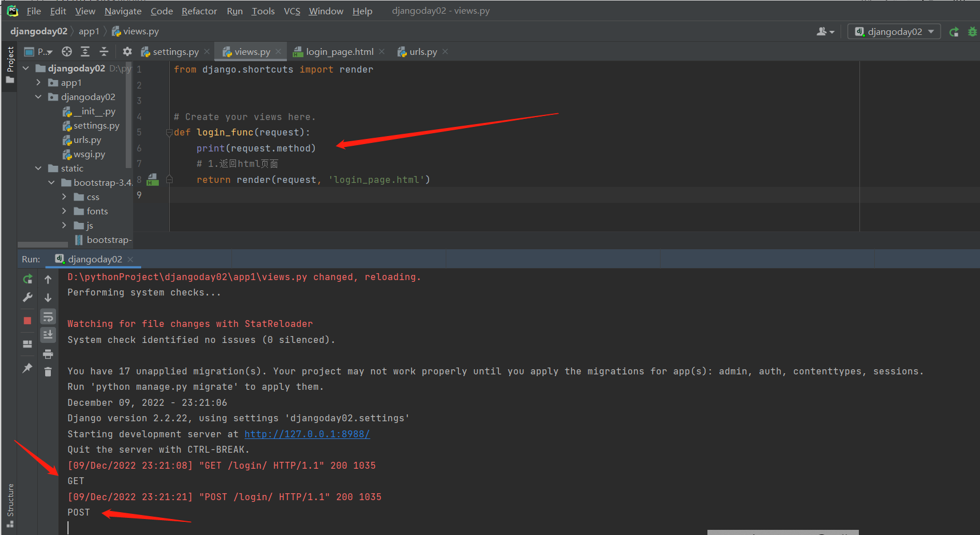Start debugging with the green bug icon

click(972, 32)
